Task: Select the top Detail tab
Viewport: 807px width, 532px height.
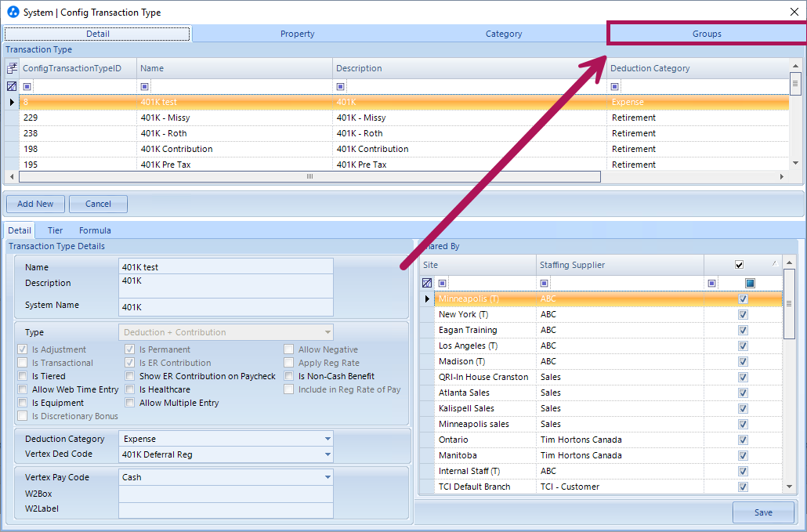Action: pyautogui.click(x=97, y=34)
